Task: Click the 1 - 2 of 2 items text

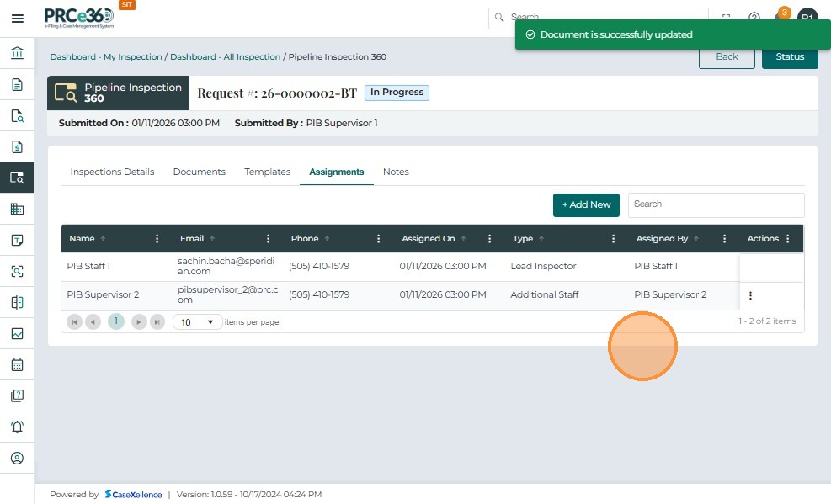Action: coord(767,321)
